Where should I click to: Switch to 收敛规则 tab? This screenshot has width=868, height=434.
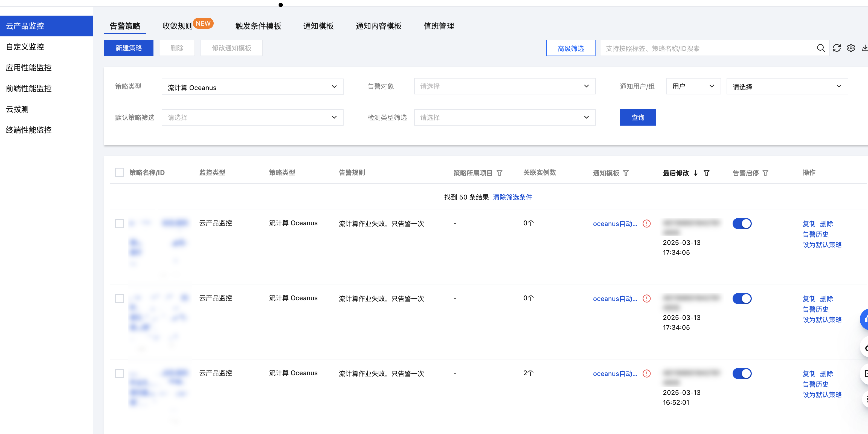(178, 26)
